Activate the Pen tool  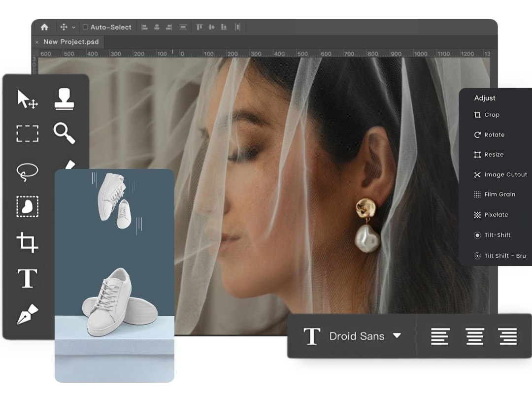(27, 314)
